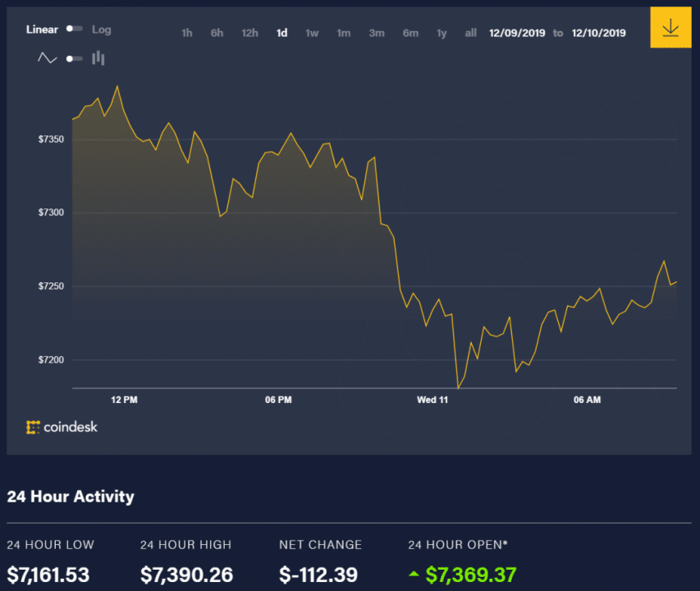Click the 24 hour high value $7,390.26

tap(186, 575)
